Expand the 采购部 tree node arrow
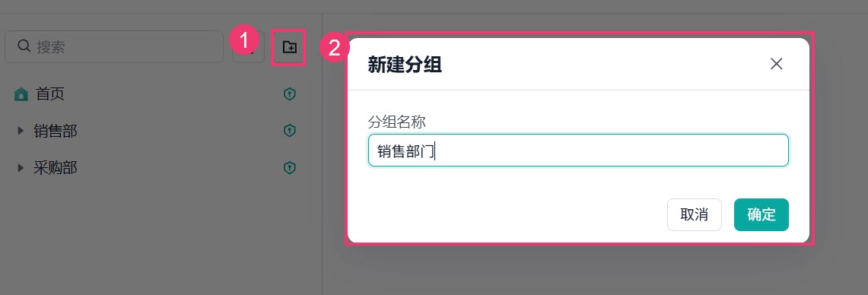 coord(21,167)
